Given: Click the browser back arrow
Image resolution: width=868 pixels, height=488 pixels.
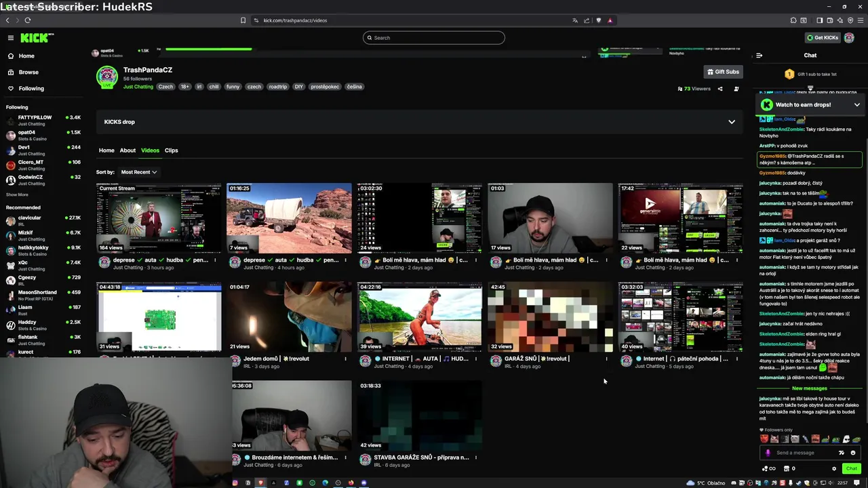Looking at the screenshot, I should [8, 20].
